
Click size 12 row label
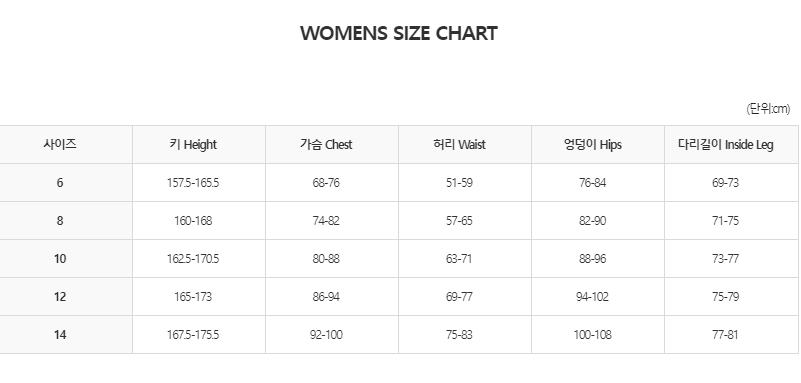tap(60, 297)
